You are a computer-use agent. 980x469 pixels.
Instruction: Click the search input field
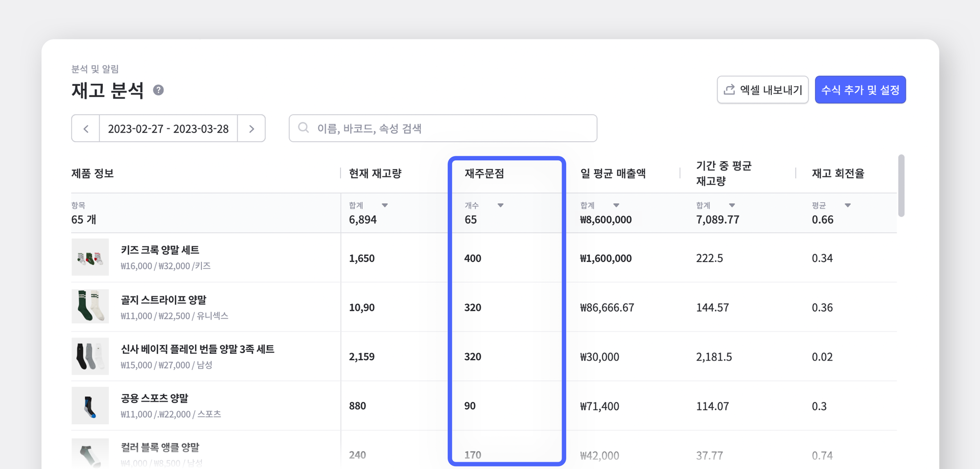[x=441, y=128]
